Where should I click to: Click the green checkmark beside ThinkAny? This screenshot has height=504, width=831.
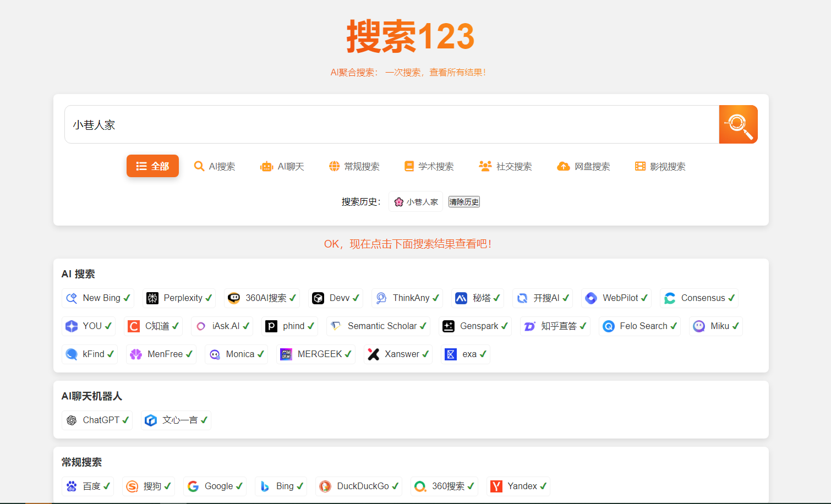point(436,298)
